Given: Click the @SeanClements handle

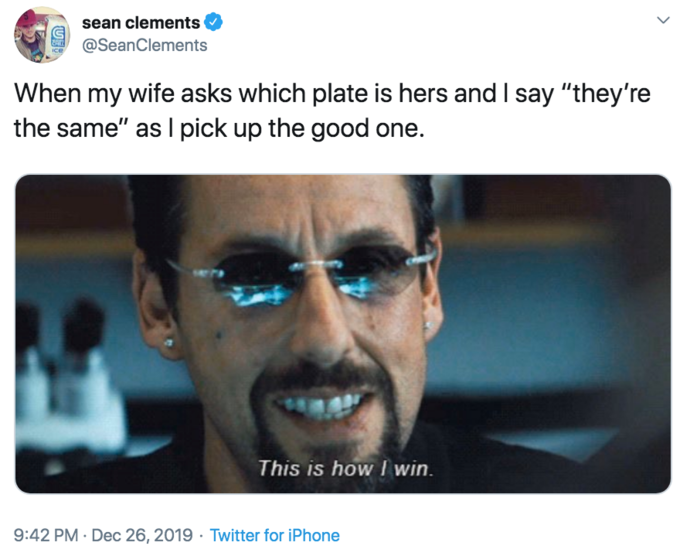Looking at the screenshot, I should pos(145,45).
